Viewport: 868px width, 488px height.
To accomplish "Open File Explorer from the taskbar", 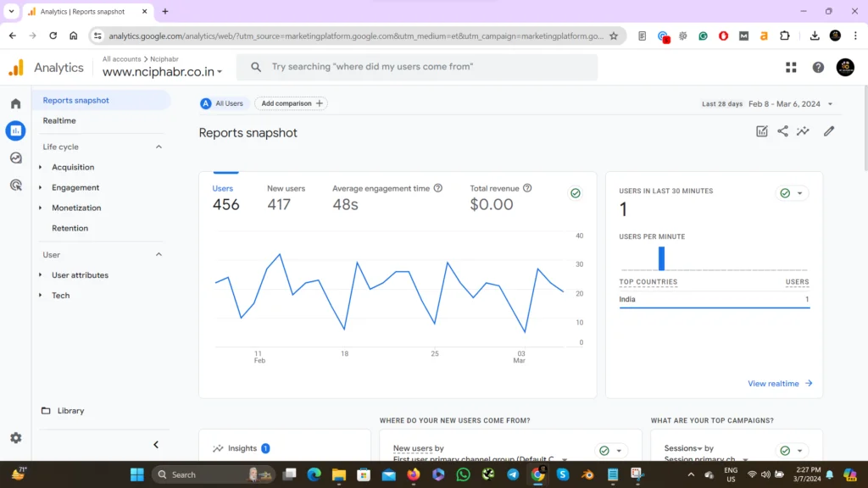I will click(x=338, y=474).
